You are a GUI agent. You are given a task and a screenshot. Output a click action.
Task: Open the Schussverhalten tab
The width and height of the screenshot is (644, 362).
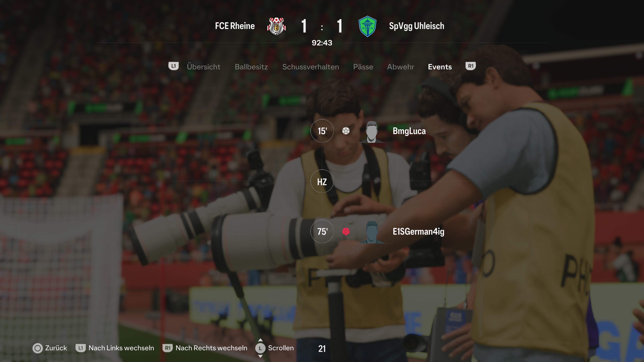pyautogui.click(x=311, y=67)
